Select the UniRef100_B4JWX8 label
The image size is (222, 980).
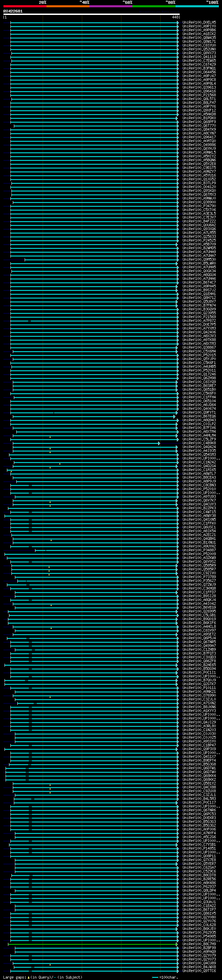pyautogui.click(x=199, y=967)
